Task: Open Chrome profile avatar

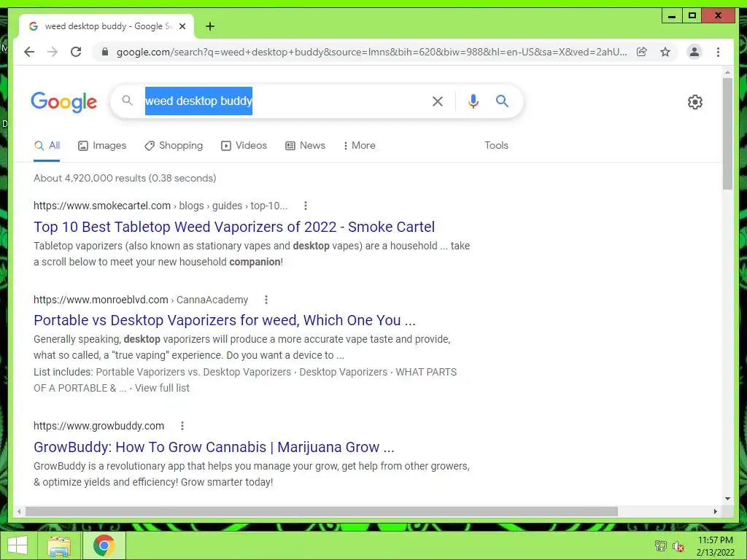Action: point(694,52)
